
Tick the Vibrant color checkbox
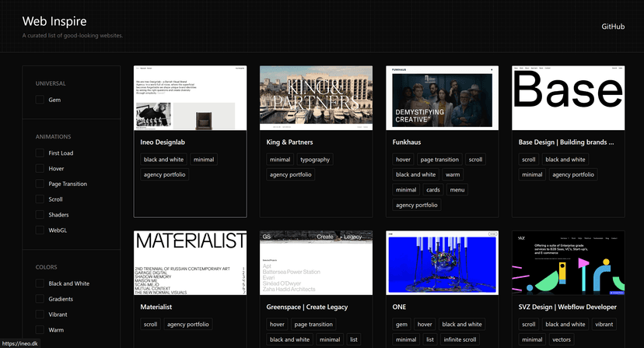[x=40, y=315]
